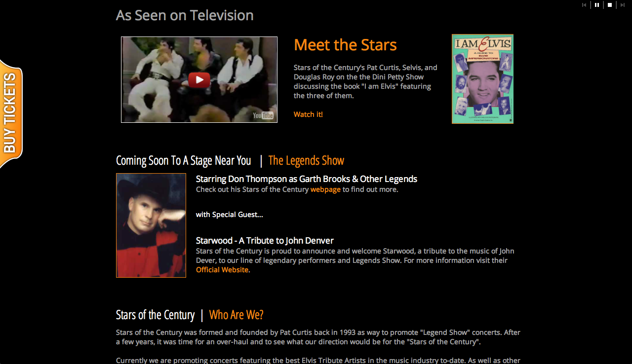Visit Starwood's Official Website link
This screenshot has height=364, width=632.
click(222, 270)
